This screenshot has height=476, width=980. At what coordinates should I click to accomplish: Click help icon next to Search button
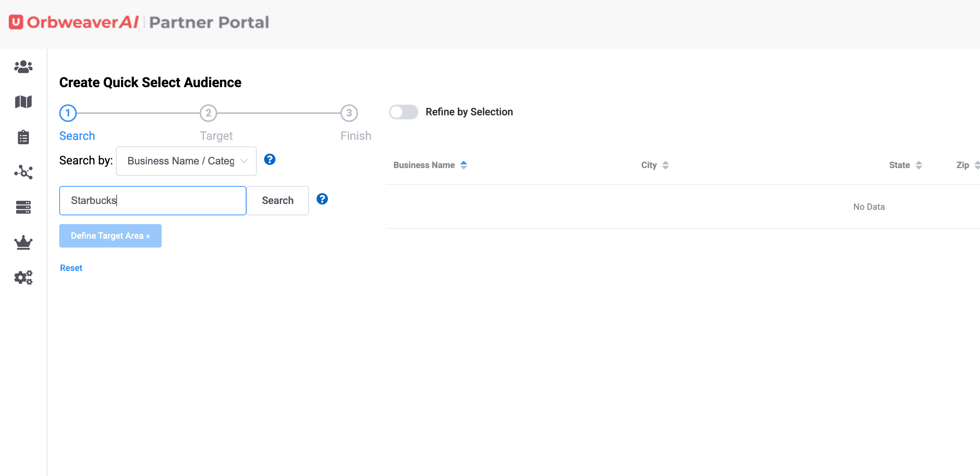(x=322, y=199)
